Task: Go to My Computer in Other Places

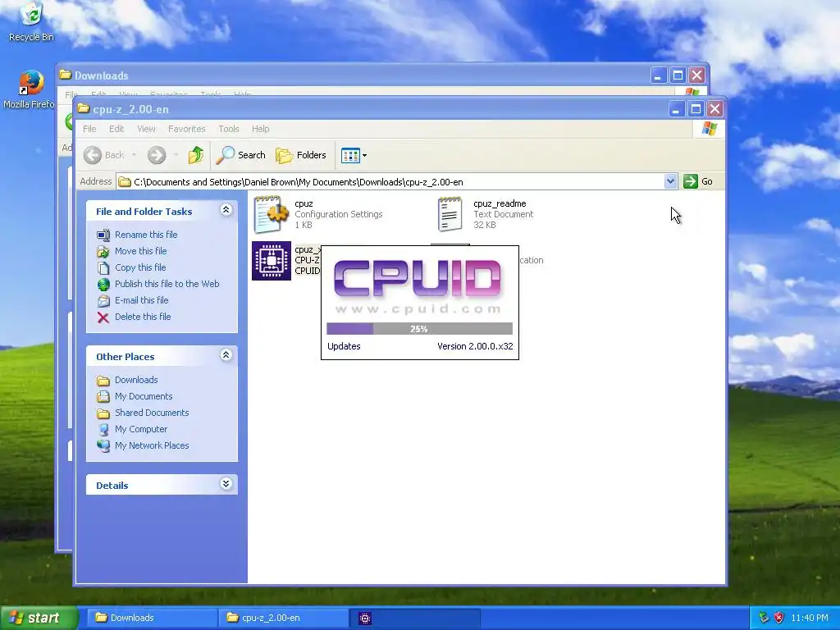Action: [x=141, y=429]
